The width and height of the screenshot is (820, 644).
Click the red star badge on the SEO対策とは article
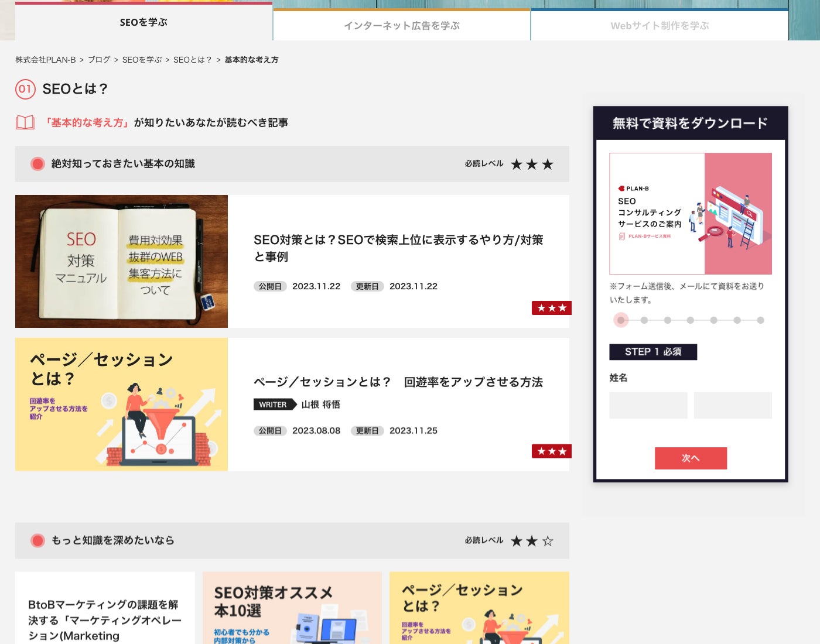pyautogui.click(x=552, y=308)
